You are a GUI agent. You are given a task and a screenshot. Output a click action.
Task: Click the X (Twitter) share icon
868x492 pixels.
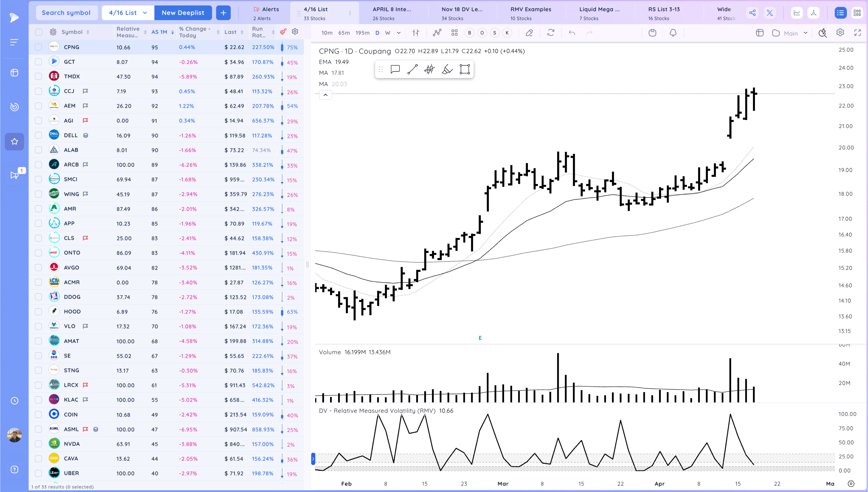click(770, 13)
